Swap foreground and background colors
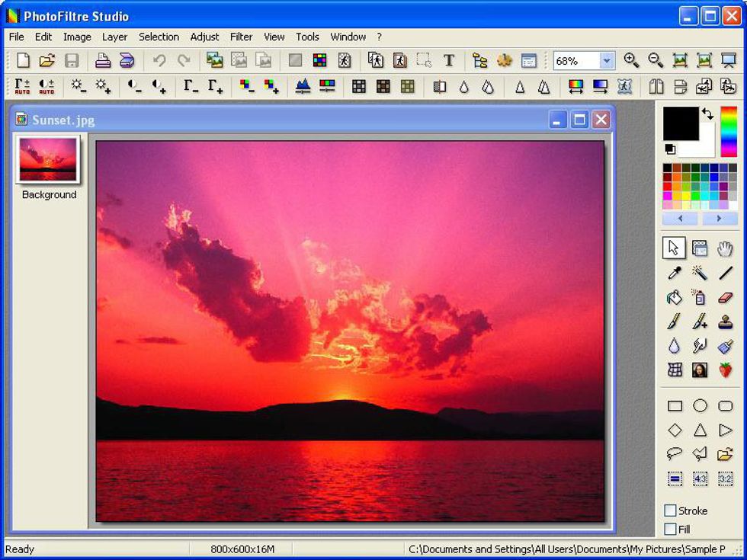 (708, 114)
